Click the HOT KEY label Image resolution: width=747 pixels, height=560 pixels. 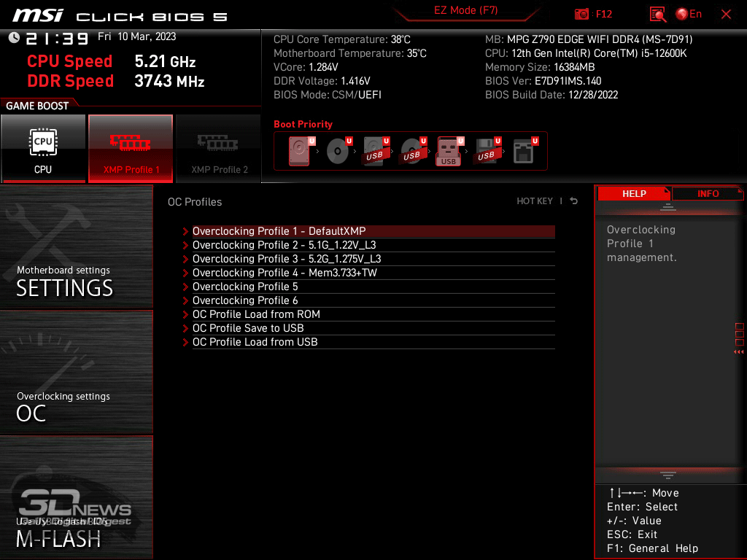[x=535, y=201]
